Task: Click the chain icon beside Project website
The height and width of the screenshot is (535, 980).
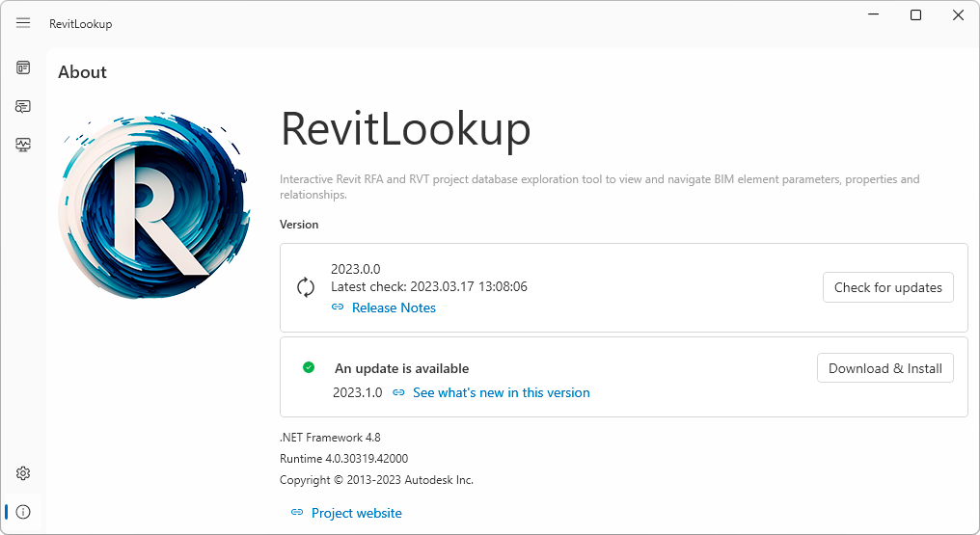Action: (297, 513)
